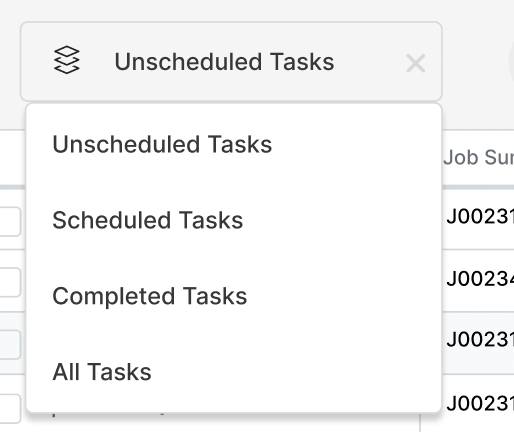Click the empty space in the filter box before the X
The image size is (514, 432).
click(x=370, y=62)
